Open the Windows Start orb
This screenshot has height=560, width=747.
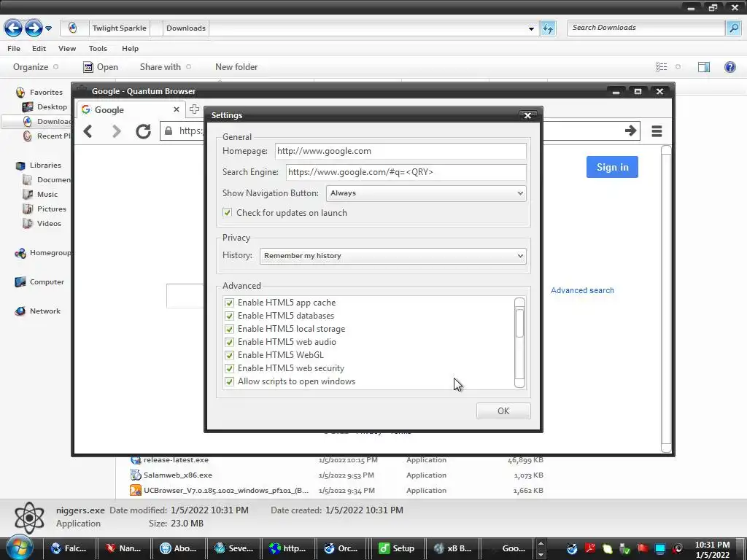click(x=19, y=548)
